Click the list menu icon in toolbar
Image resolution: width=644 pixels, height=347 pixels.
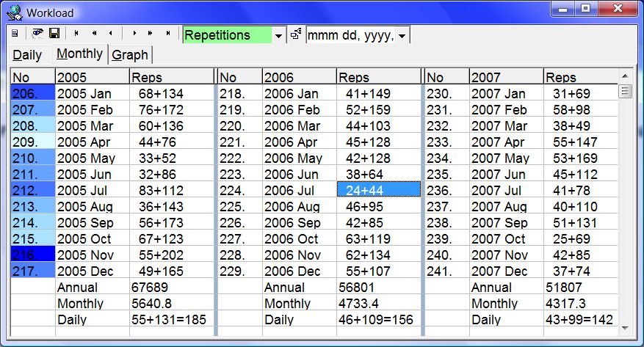pyautogui.click(x=15, y=34)
